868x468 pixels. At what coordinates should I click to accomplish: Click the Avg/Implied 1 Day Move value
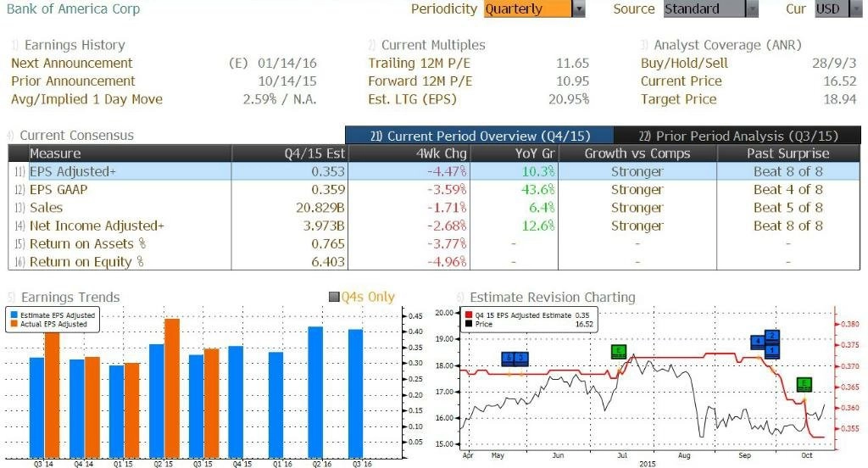point(280,99)
